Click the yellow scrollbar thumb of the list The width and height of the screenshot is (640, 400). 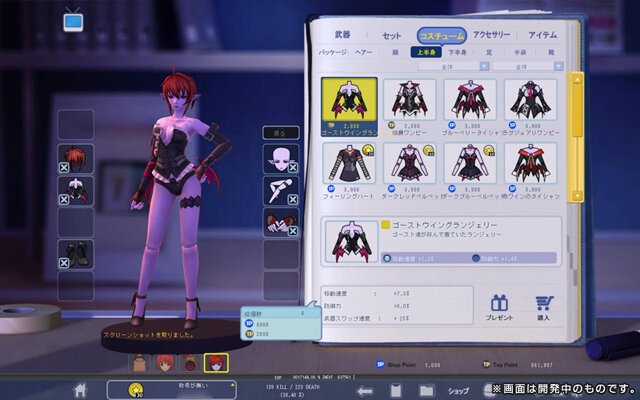click(x=577, y=110)
